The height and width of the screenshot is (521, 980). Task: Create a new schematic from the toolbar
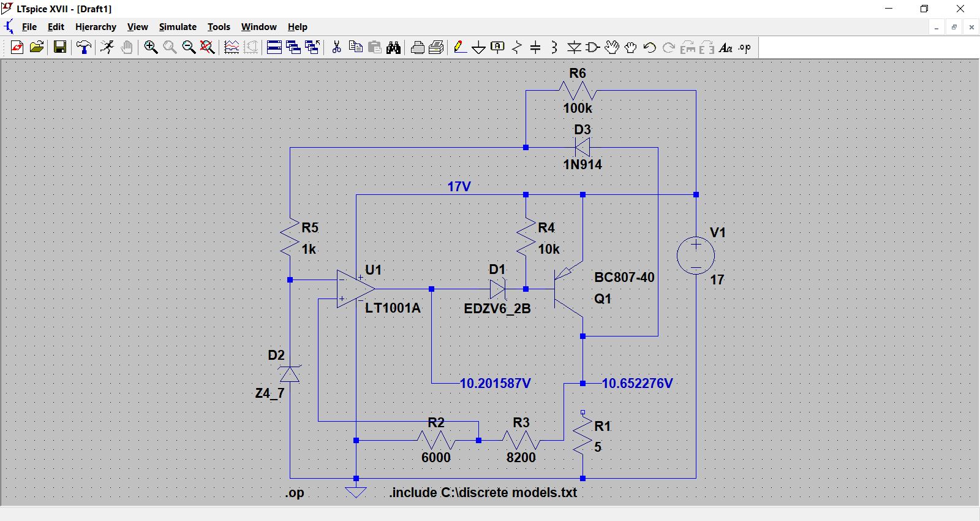(x=17, y=47)
